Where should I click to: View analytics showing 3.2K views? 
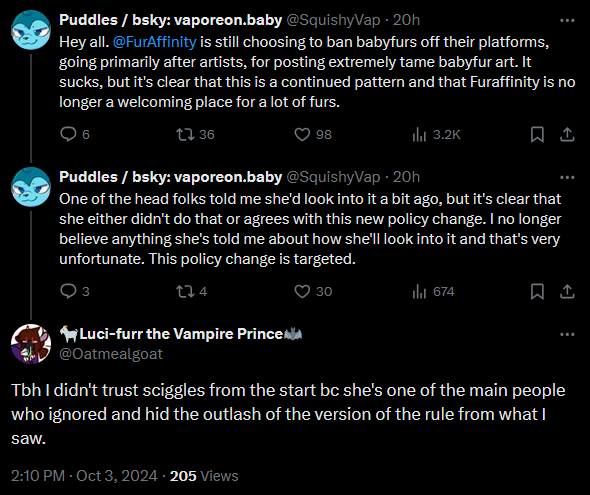436,134
